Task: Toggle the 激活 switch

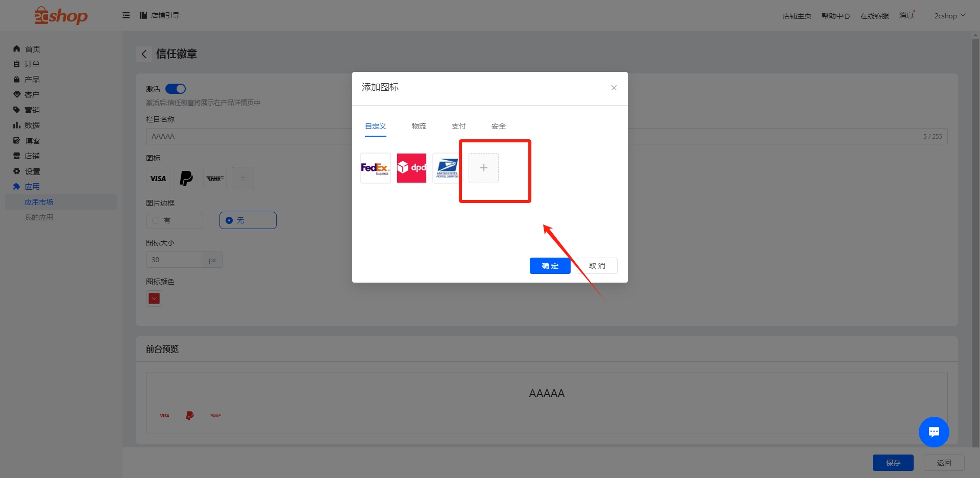Action: coord(176,89)
